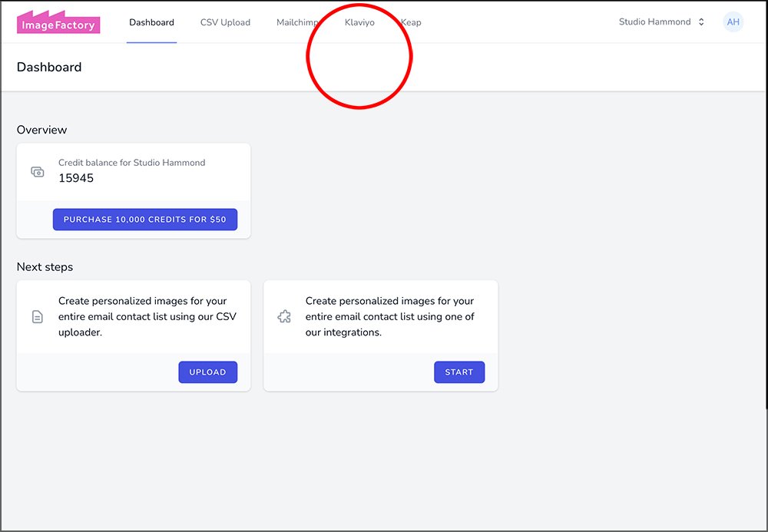Viewport: 768px width, 532px height.
Task: Go to the Mailchimp tab
Action: 298,22
